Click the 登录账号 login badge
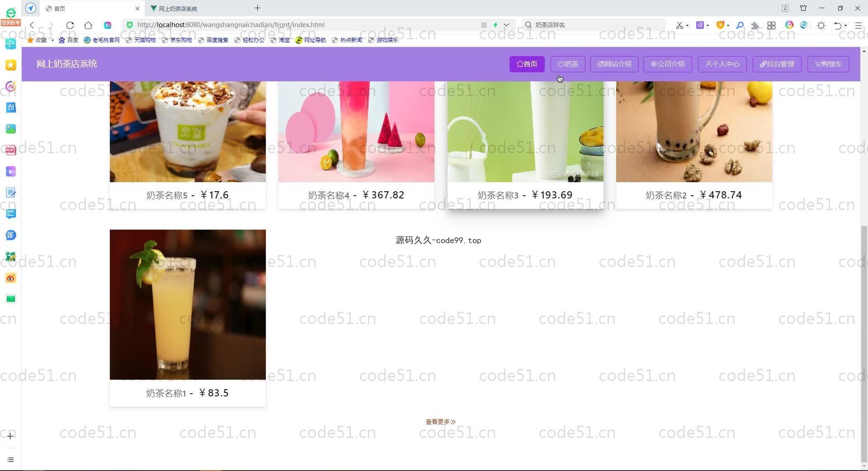The image size is (868, 471). point(10,23)
